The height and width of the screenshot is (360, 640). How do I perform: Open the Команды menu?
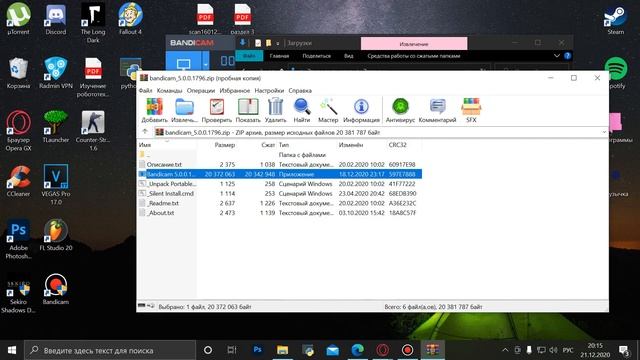(169, 91)
